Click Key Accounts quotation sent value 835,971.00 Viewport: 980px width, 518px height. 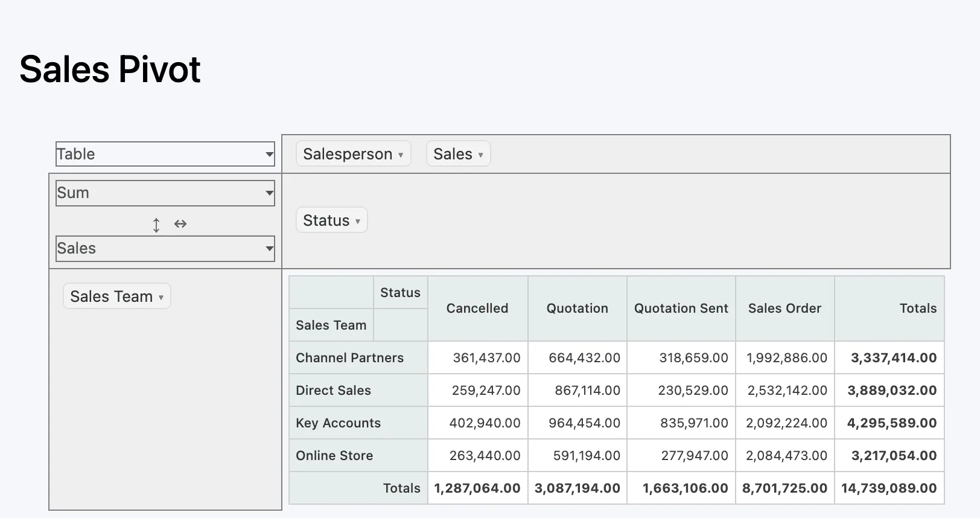click(681, 423)
